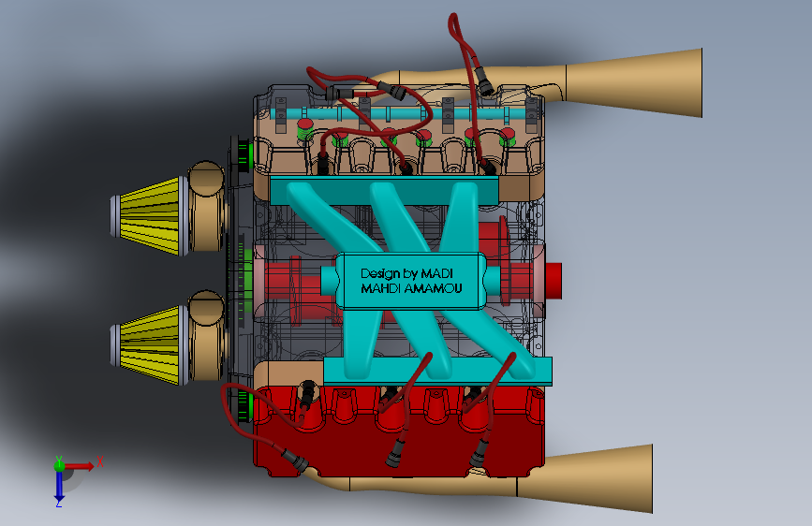Select the green Y axis origin ball of triad
Image resolution: width=812 pixels, height=526 pixels.
[59, 465]
